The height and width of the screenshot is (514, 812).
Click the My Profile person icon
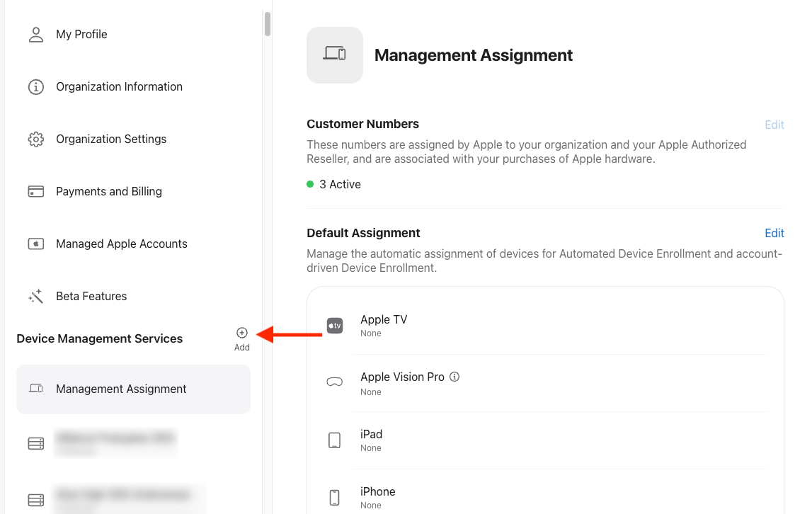pyautogui.click(x=35, y=35)
